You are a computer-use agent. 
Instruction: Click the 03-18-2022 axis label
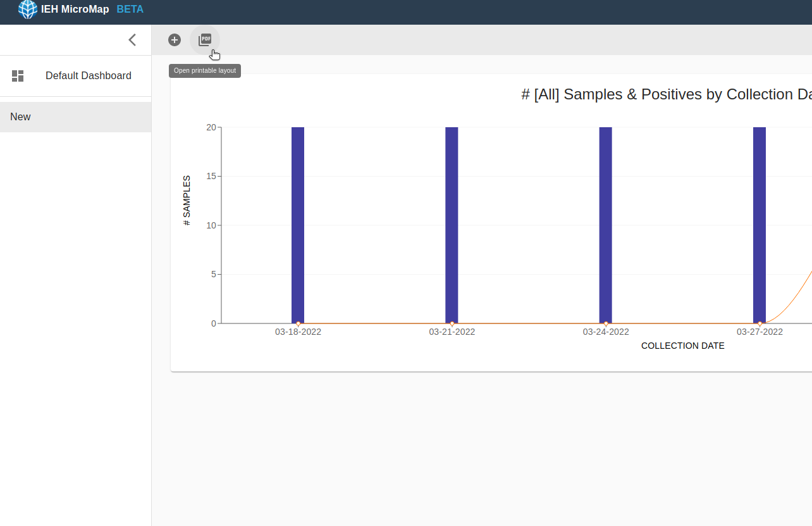(x=298, y=332)
